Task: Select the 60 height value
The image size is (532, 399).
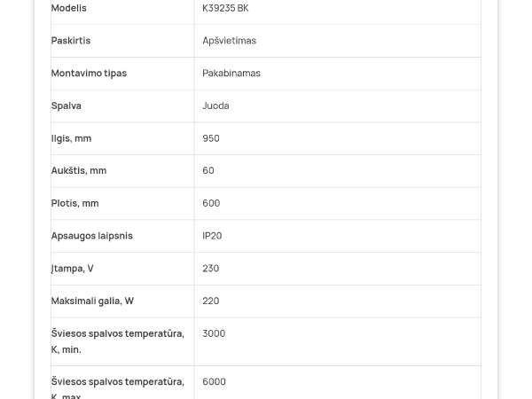Action: (x=208, y=170)
